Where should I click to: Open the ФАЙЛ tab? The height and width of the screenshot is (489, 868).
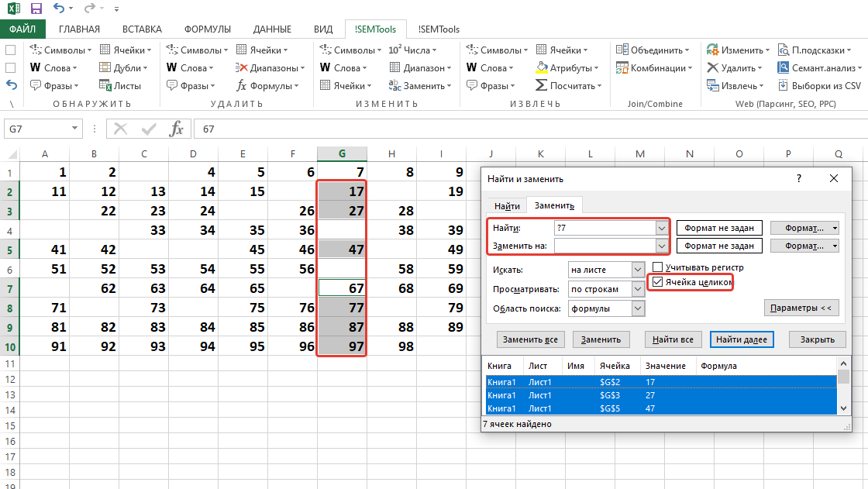click(x=22, y=29)
